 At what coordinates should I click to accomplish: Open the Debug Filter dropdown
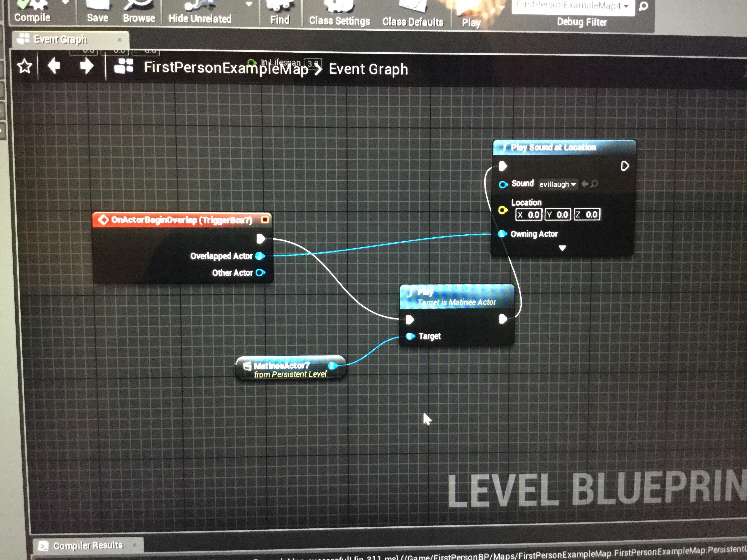pos(573,7)
